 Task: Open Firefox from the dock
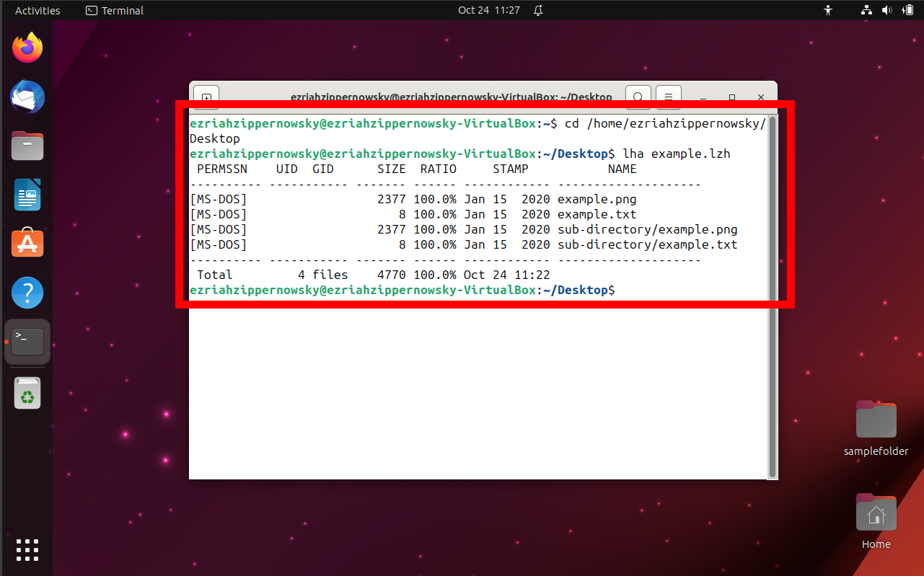point(27,47)
